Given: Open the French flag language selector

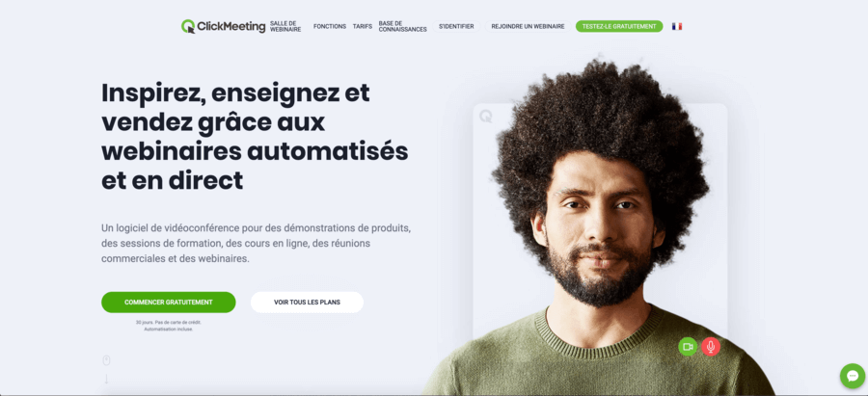Looking at the screenshot, I should [x=677, y=27].
